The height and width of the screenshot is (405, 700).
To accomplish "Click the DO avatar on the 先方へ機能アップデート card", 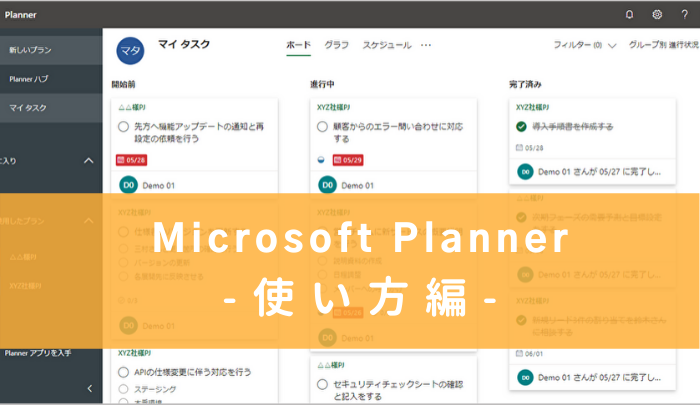I will pos(129,185).
